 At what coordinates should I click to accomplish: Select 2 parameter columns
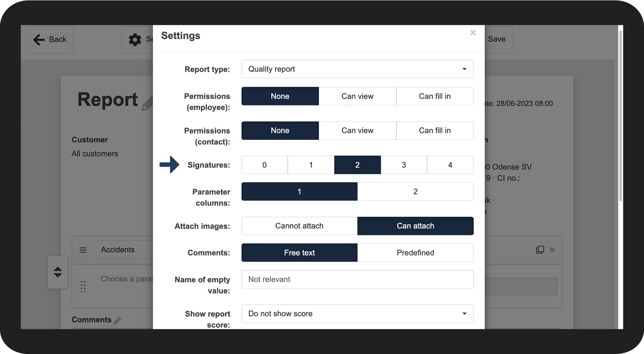tap(415, 191)
